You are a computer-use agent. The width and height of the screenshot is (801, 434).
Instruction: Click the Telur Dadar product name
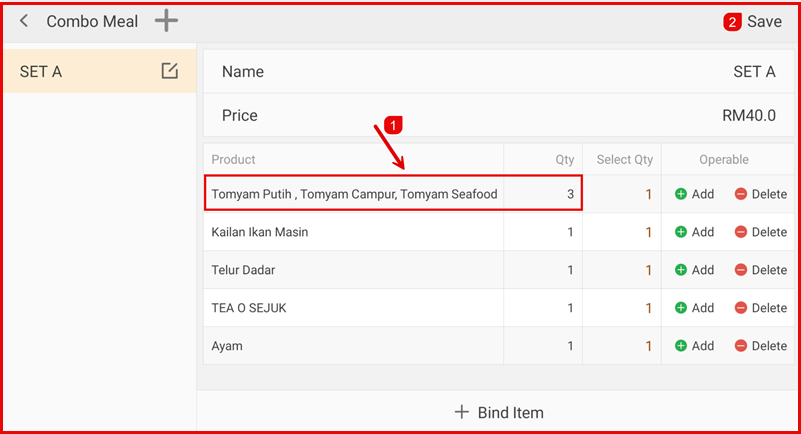pyautogui.click(x=243, y=270)
